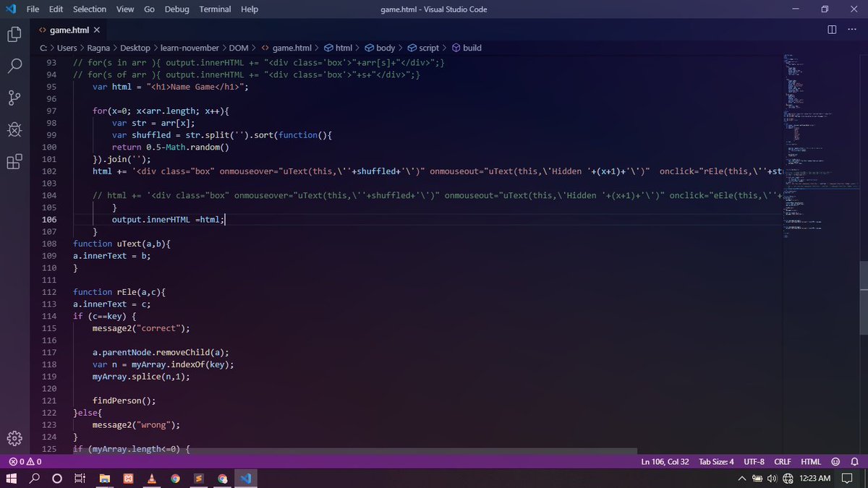Image resolution: width=868 pixels, height=488 pixels.
Task: Open Cortana from the taskbar
Action: pos(57,478)
